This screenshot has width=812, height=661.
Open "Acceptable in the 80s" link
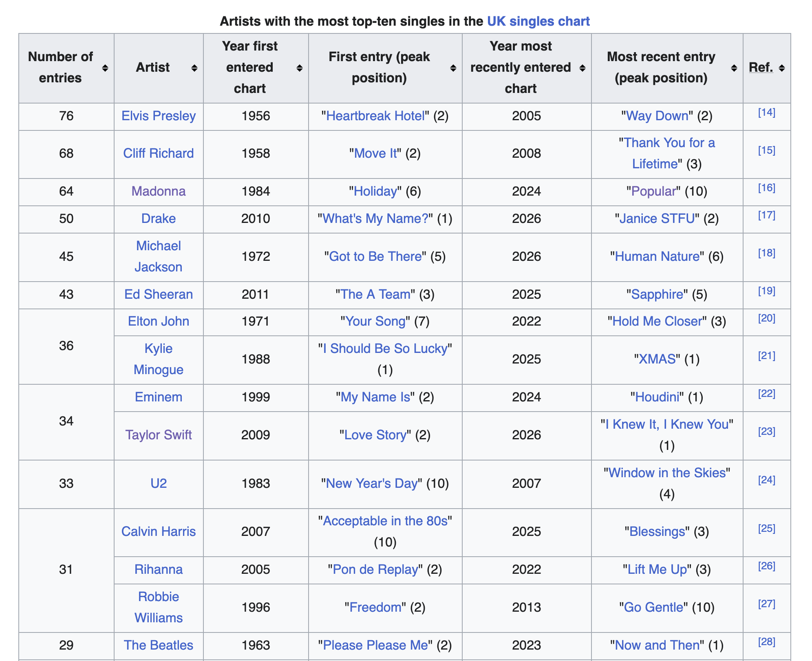tap(385, 521)
